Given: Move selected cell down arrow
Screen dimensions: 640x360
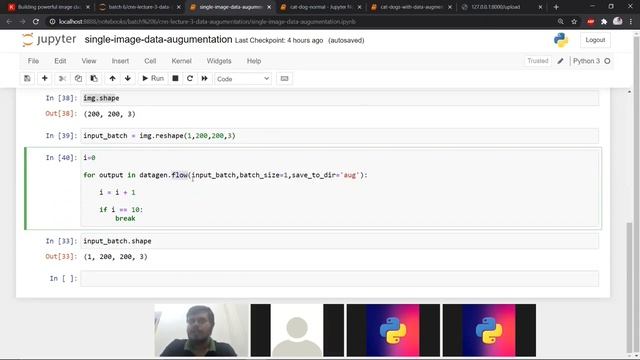Looking at the screenshot, I should 128,78.
